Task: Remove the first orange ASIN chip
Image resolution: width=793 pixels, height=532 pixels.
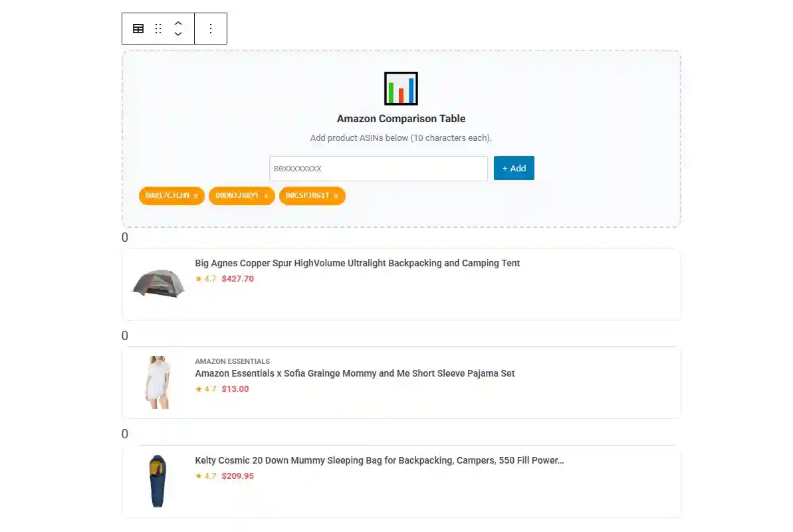Action: [196, 197]
